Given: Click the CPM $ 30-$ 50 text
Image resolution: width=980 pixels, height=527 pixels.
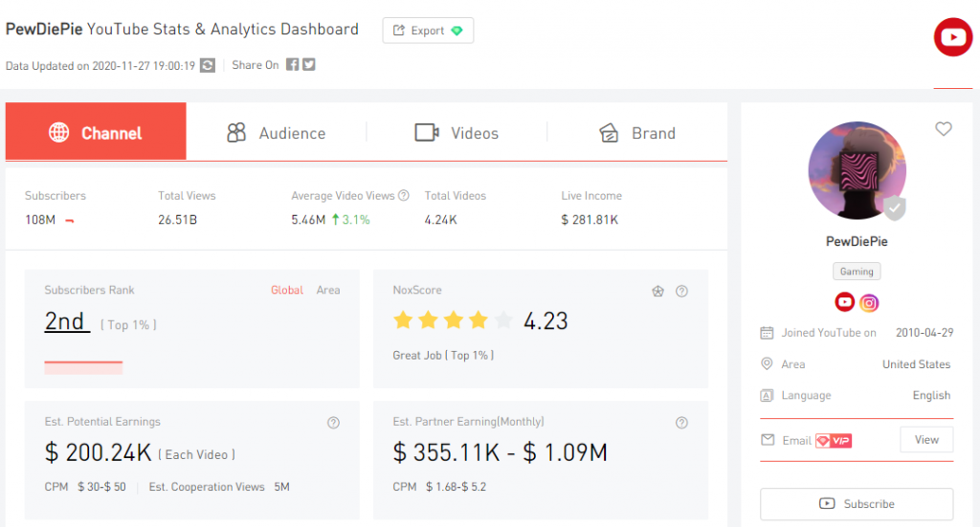Looking at the screenshot, I should coord(85,487).
